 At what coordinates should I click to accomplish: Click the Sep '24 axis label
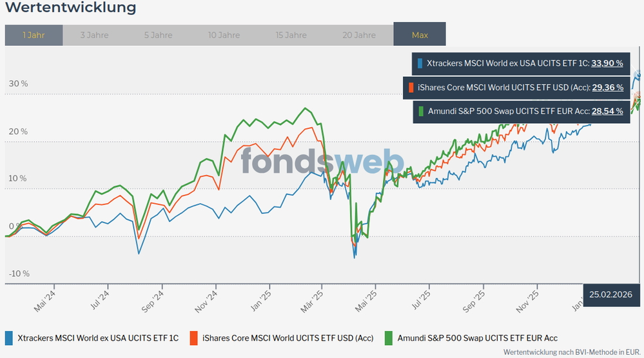(x=152, y=302)
